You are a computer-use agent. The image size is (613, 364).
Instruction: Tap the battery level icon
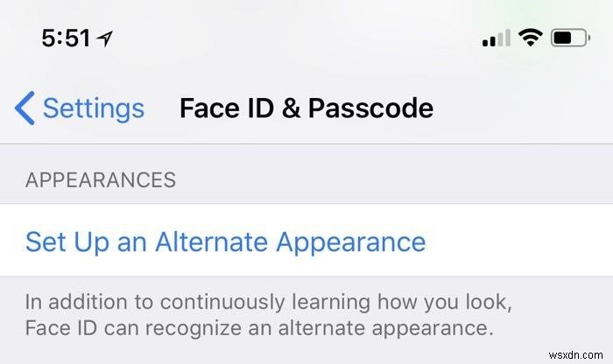[570, 38]
